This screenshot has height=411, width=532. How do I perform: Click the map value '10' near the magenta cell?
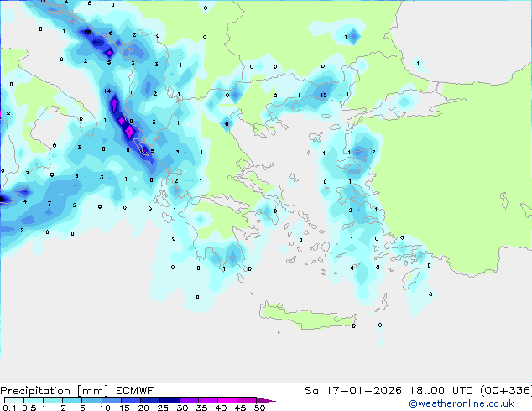[x=129, y=121]
